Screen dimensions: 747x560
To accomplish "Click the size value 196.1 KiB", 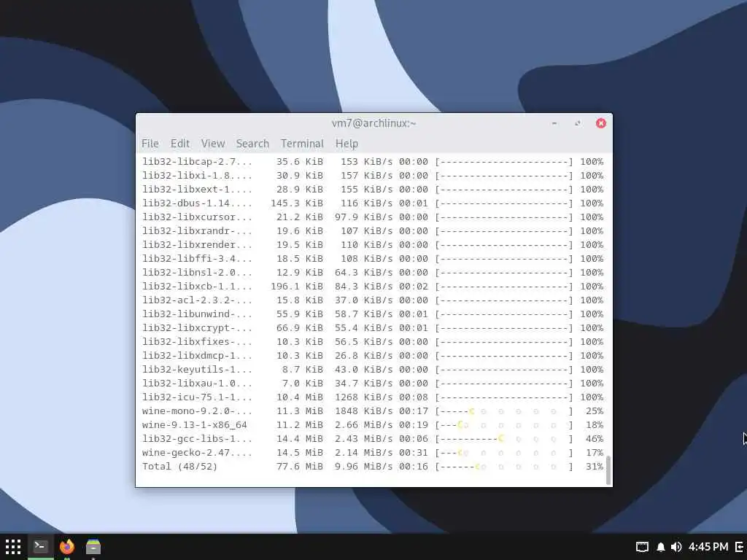I will coord(297,286).
